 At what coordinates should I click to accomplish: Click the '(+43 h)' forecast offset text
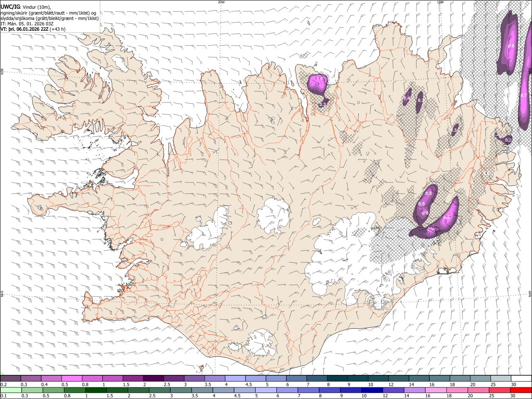(x=58, y=29)
